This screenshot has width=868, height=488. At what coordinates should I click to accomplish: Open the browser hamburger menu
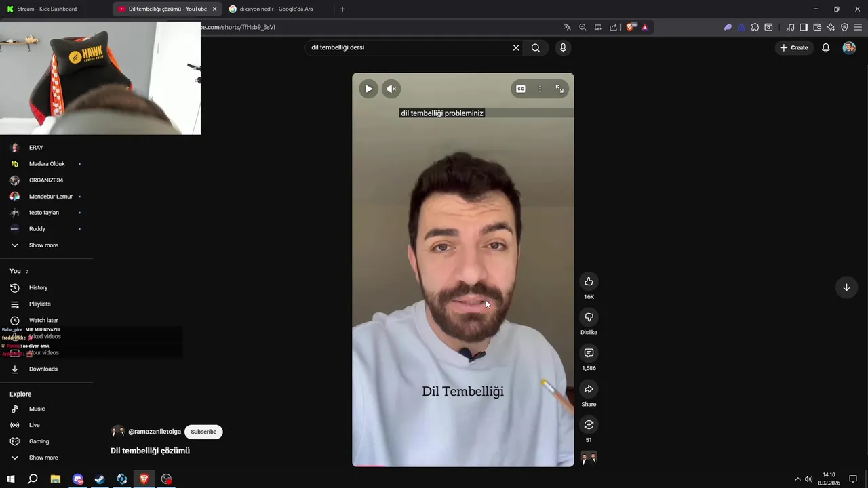point(858,27)
